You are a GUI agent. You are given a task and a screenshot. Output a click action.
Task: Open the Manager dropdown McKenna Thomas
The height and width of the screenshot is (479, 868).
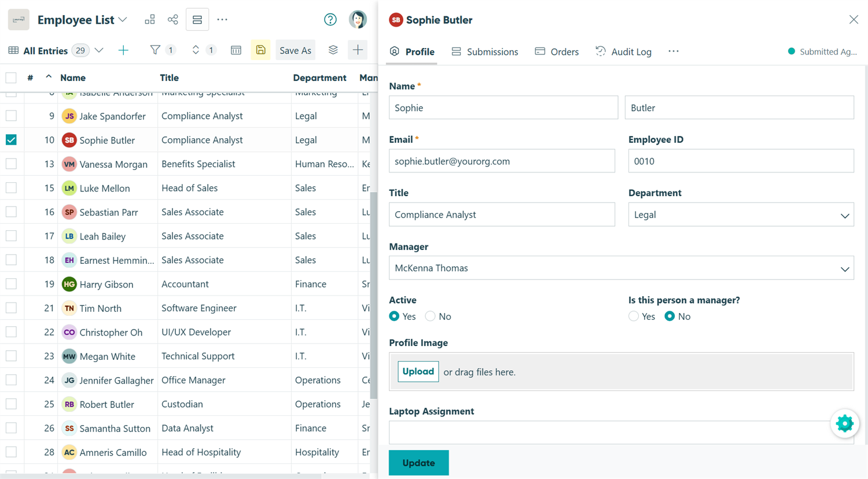[621, 268]
